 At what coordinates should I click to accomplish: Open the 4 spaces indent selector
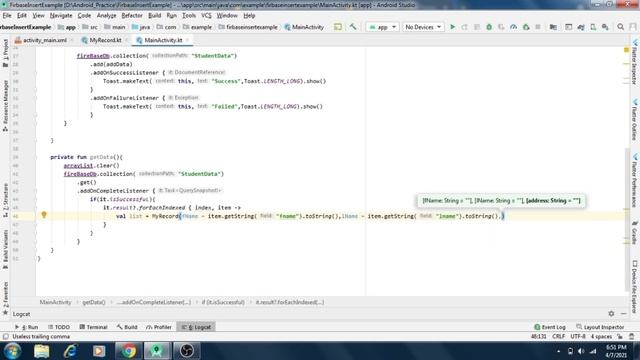pos(601,336)
